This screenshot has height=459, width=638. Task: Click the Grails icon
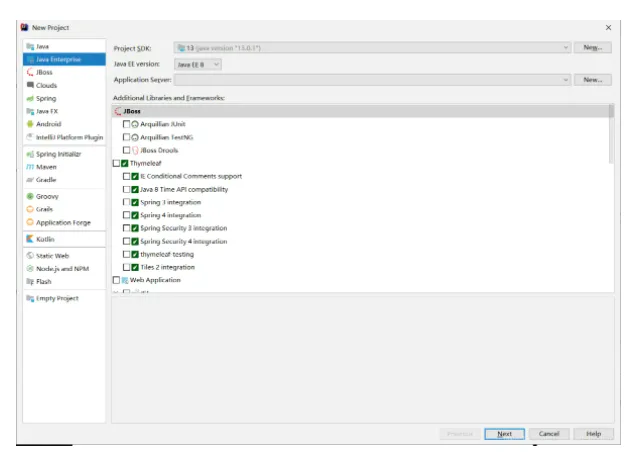pyautogui.click(x=30, y=209)
